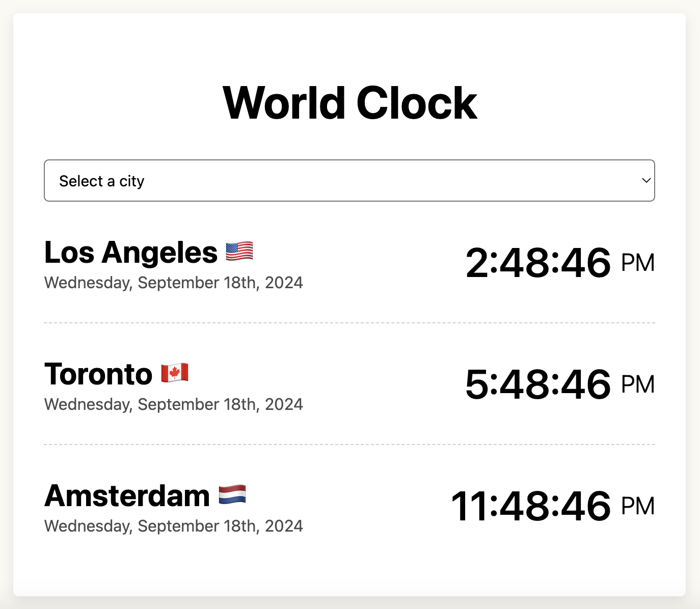The height and width of the screenshot is (609, 700).
Task: Click the Netherlands flag icon beside Amsterdam
Action: 233,495
